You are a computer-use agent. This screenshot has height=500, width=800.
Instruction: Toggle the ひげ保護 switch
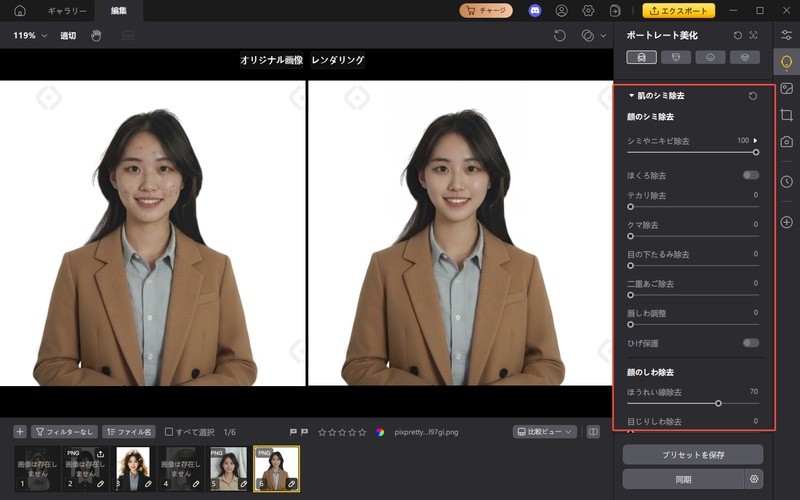tap(750, 343)
